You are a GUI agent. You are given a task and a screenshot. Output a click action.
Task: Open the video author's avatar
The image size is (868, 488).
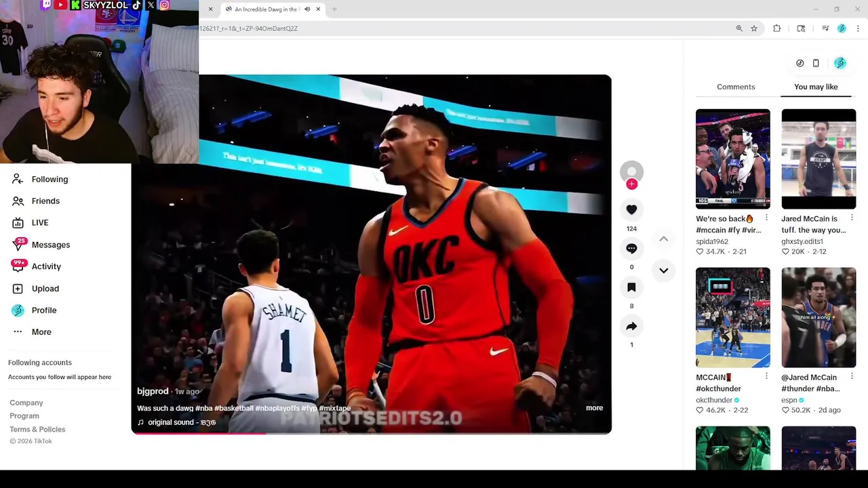[631, 170]
